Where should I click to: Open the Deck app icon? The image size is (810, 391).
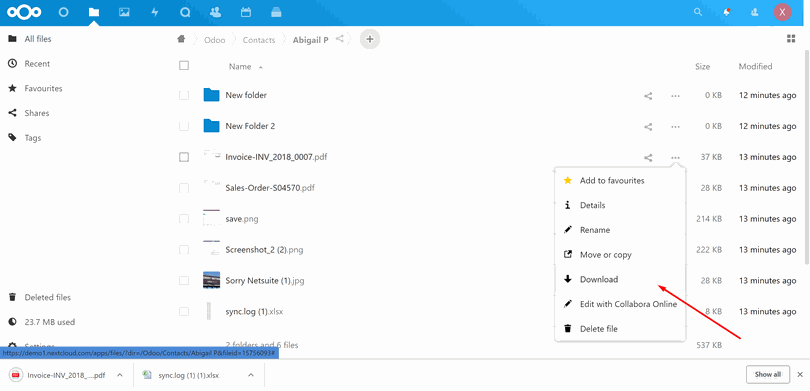[276, 12]
